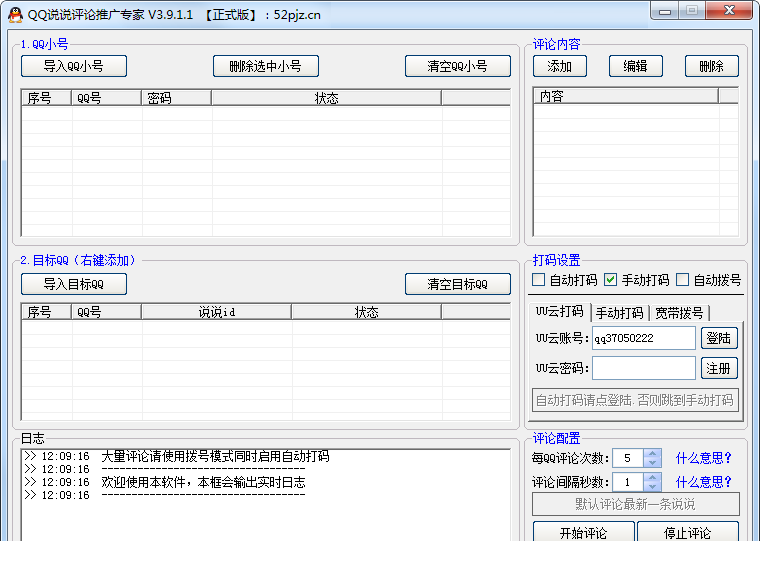Click the 删除选中小号 button
Viewport: 760px width, 564px height.
[266, 66]
